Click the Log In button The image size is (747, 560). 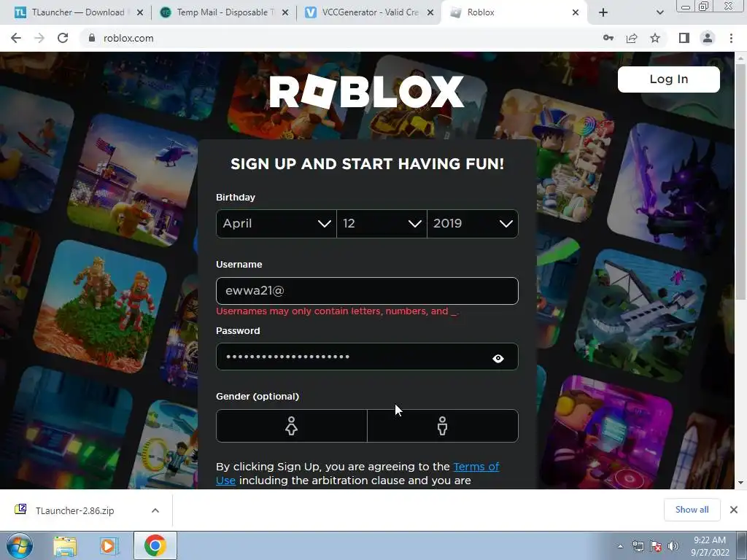(x=669, y=79)
